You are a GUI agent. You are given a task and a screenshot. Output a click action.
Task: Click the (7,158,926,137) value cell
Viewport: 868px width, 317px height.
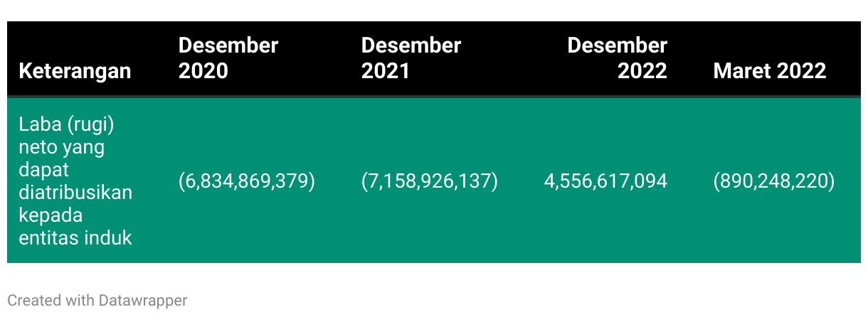pyautogui.click(x=430, y=181)
